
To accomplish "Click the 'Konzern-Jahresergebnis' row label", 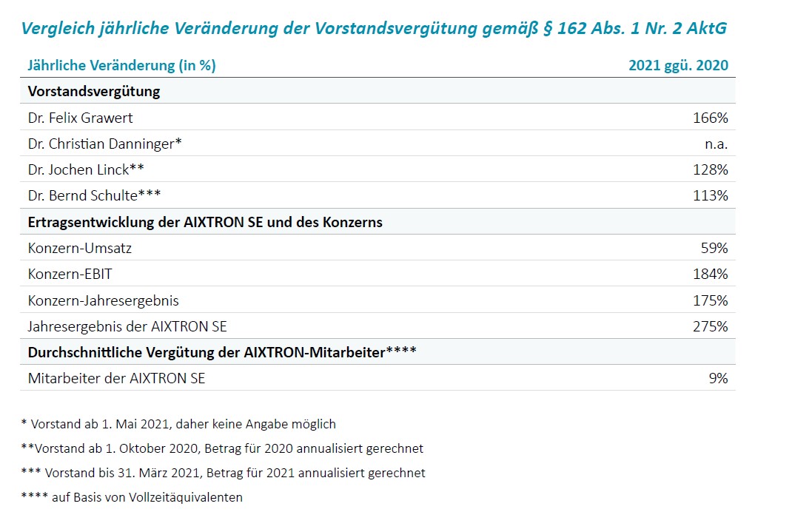I will click(104, 300).
